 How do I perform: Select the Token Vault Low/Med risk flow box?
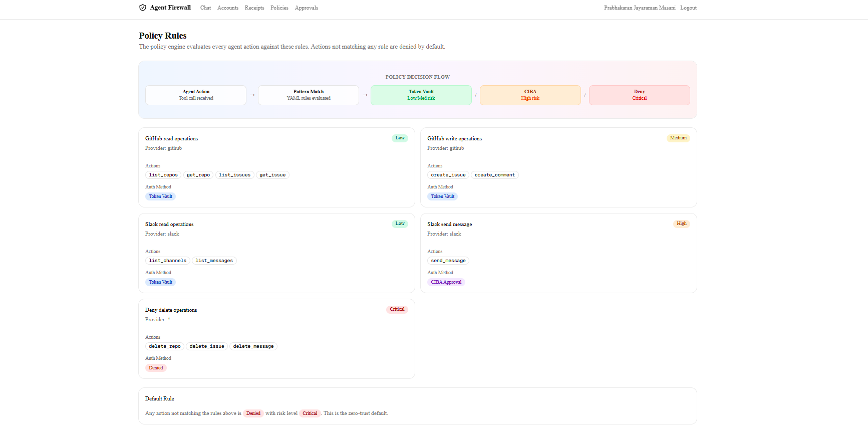(421, 95)
